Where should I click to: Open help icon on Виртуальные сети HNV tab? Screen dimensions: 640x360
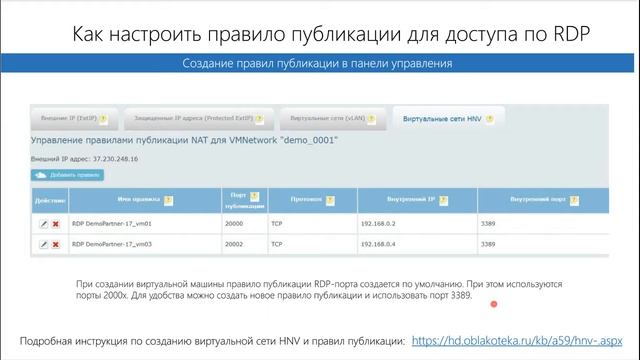[489, 119]
